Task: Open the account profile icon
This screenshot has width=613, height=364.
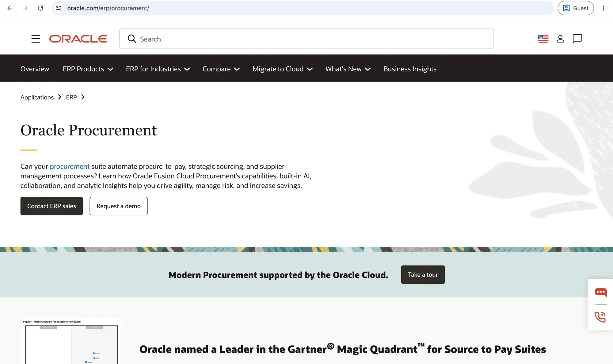Action: (x=560, y=39)
